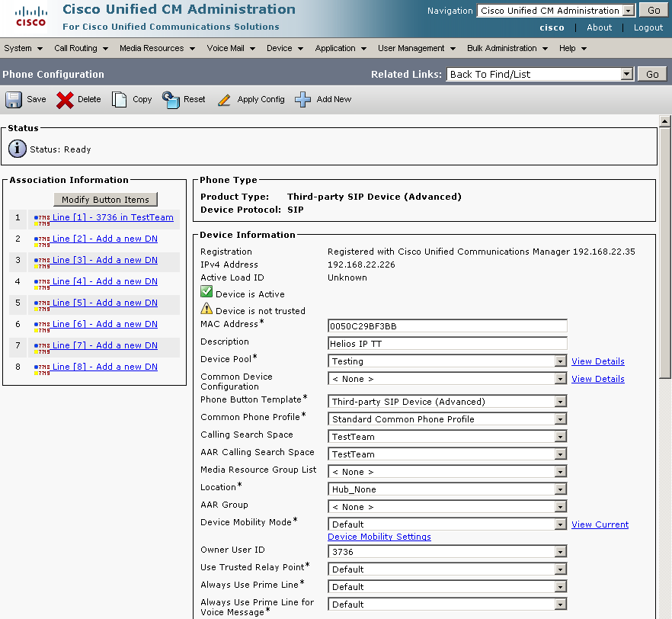Open the Device Pool dropdown
The width and height of the screenshot is (672, 619).
(561, 361)
